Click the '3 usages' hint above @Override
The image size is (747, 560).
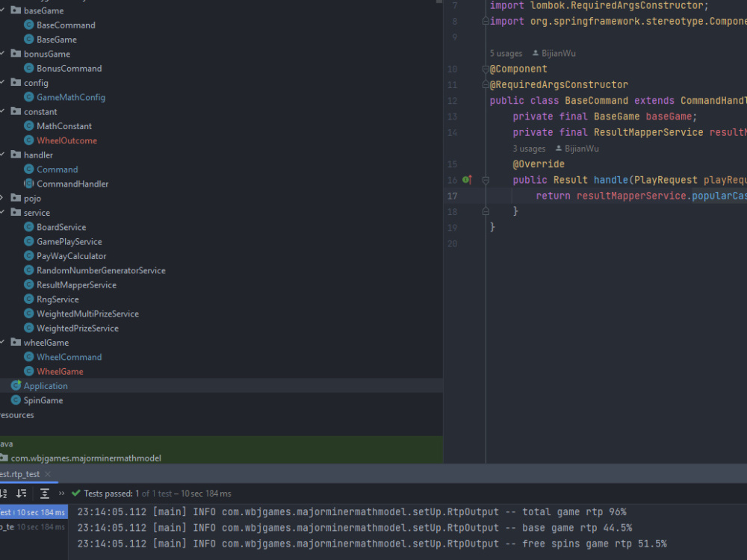pyautogui.click(x=529, y=149)
